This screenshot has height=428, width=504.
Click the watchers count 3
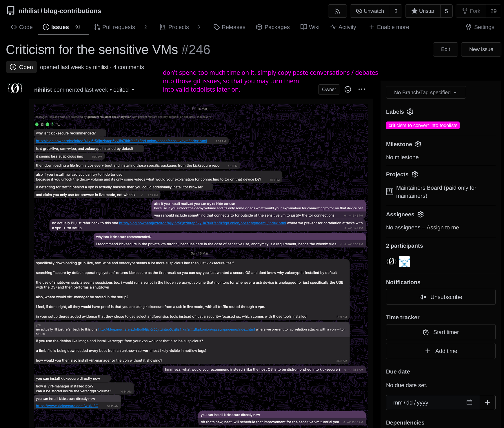point(396,11)
